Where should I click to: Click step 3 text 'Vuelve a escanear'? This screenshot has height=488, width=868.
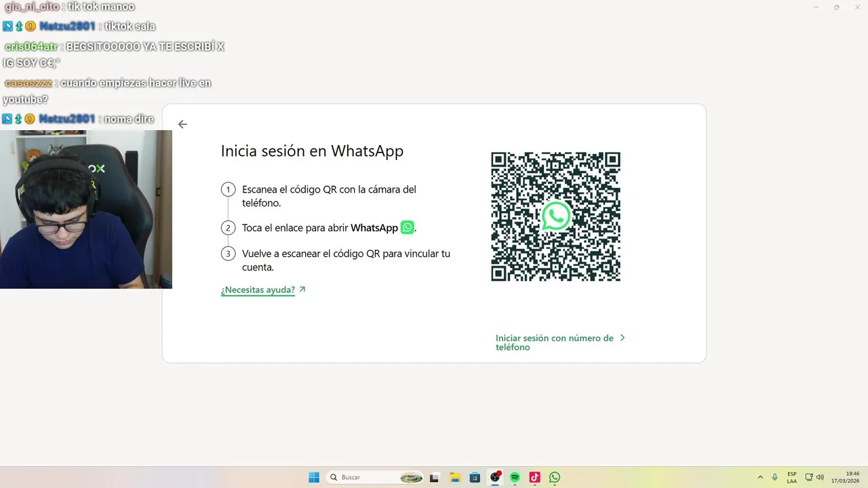(x=346, y=260)
